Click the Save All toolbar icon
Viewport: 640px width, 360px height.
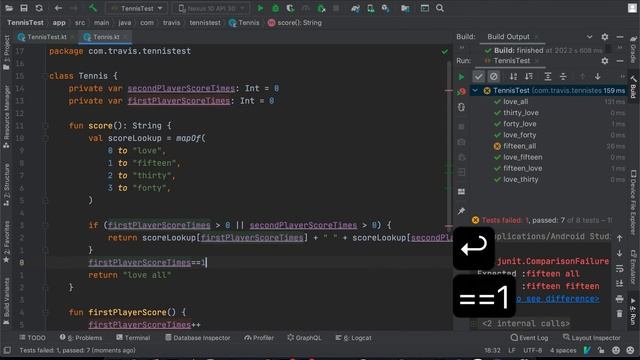pos(24,8)
